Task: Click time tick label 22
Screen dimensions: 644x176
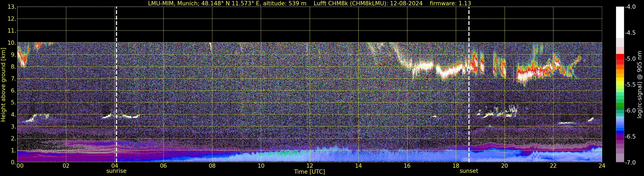Action: (553, 166)
